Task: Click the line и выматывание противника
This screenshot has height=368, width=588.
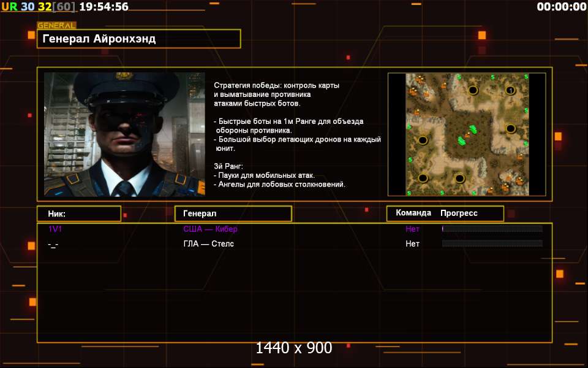Action: [x=262, y=94]
